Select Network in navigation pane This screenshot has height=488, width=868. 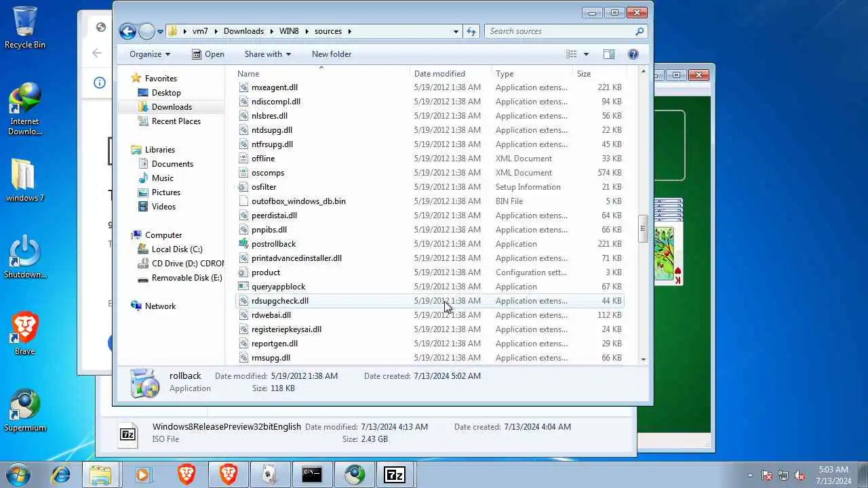click(160, 306)
